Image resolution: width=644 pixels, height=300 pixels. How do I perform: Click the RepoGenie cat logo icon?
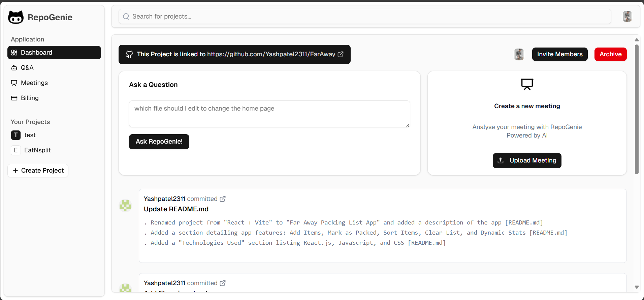16,17
